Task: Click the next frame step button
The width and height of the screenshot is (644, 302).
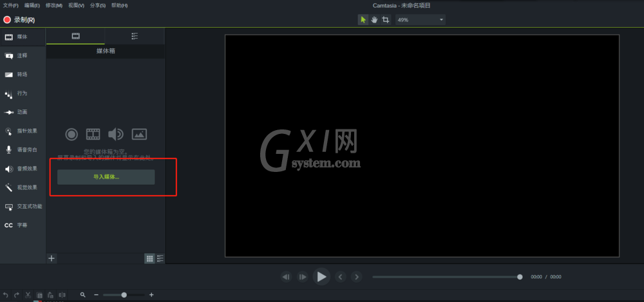Action: pyautogui.click(x=302, y=277)
